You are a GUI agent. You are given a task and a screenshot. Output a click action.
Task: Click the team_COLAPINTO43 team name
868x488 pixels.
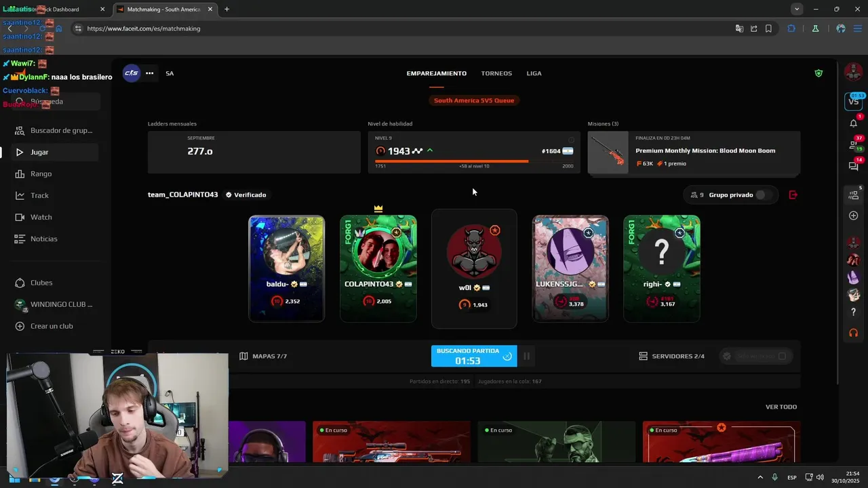[183, 195]
